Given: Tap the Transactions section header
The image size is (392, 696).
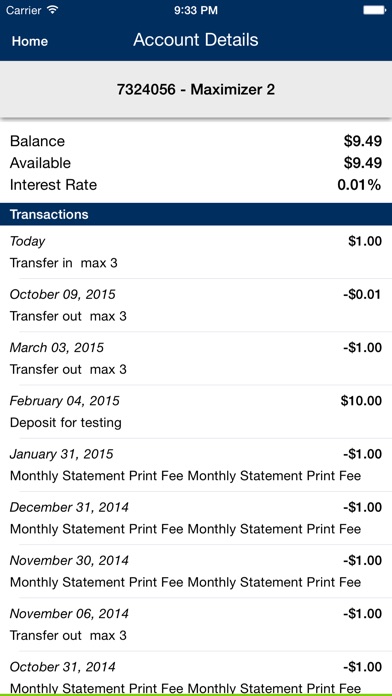Looking at the screenshot, I should [196, 214].
